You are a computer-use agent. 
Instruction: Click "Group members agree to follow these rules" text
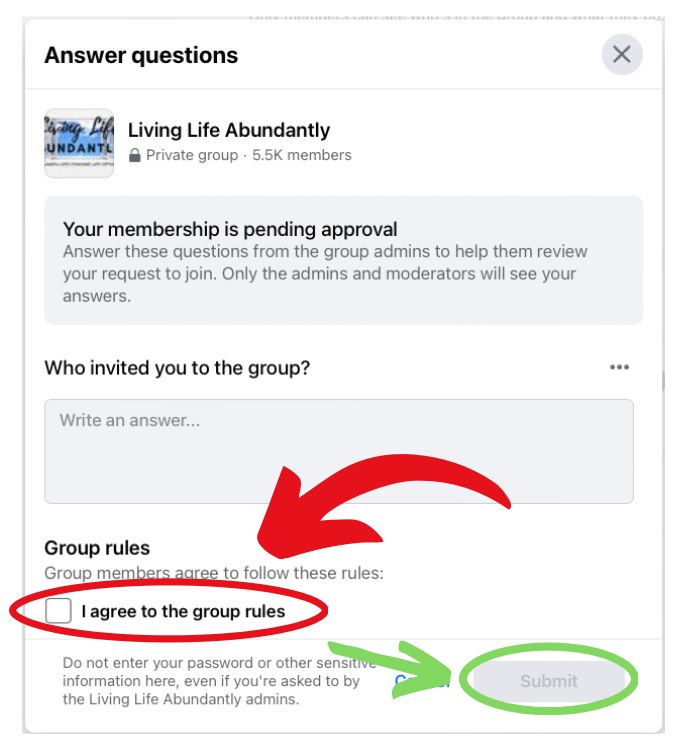tap(214, 573)
